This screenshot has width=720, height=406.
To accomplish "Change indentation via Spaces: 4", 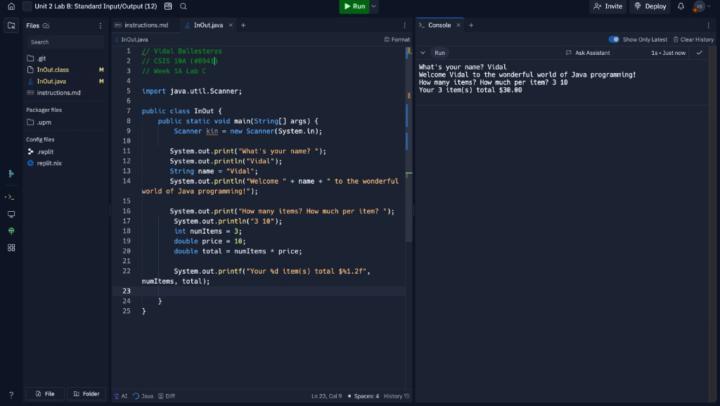I will tap(366, 396).
